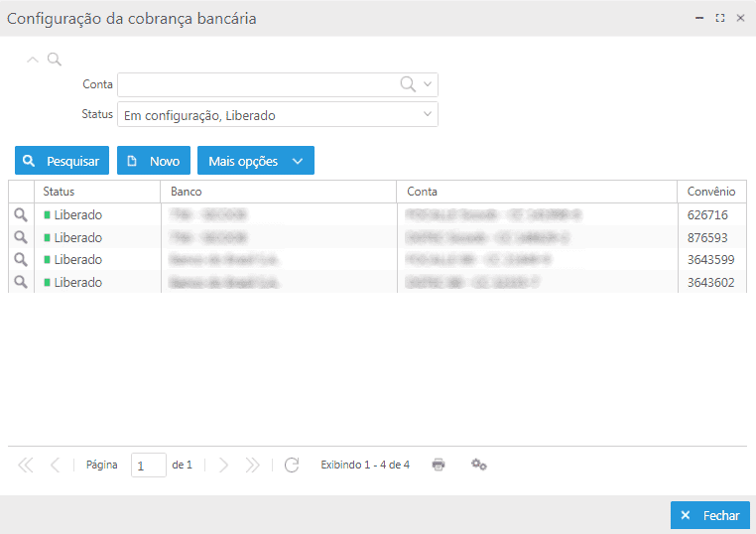
Task: Click the refresh icon in pagination bar
Action: 291,465
